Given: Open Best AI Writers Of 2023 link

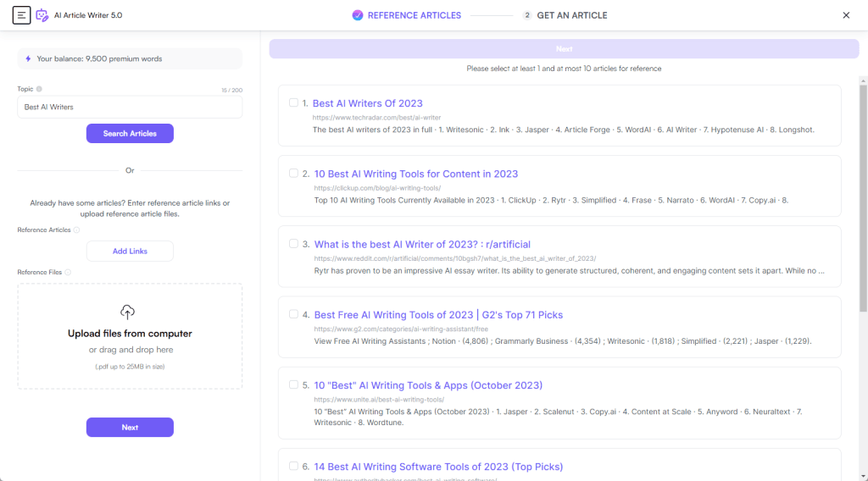Looking at the screenshot, I should [368, 103].
